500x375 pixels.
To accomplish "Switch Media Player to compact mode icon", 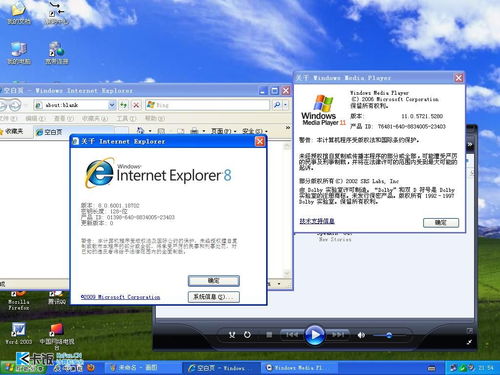I will pyautogui.click(x=469, y=342).
